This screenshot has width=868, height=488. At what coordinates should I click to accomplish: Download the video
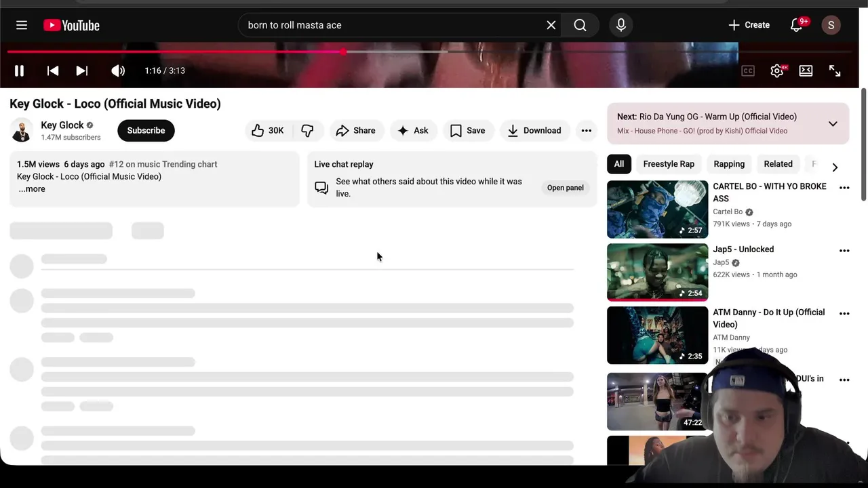(535, 130)
